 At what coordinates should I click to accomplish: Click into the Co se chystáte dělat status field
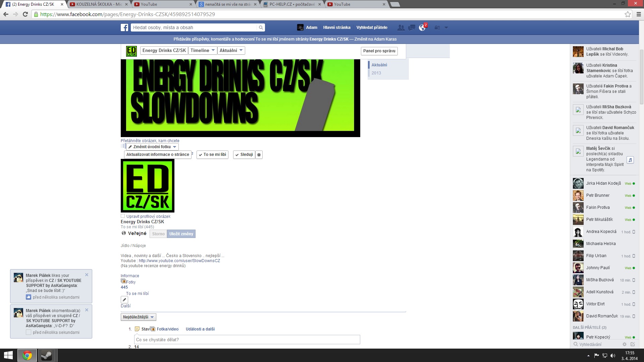click(247, 340)
